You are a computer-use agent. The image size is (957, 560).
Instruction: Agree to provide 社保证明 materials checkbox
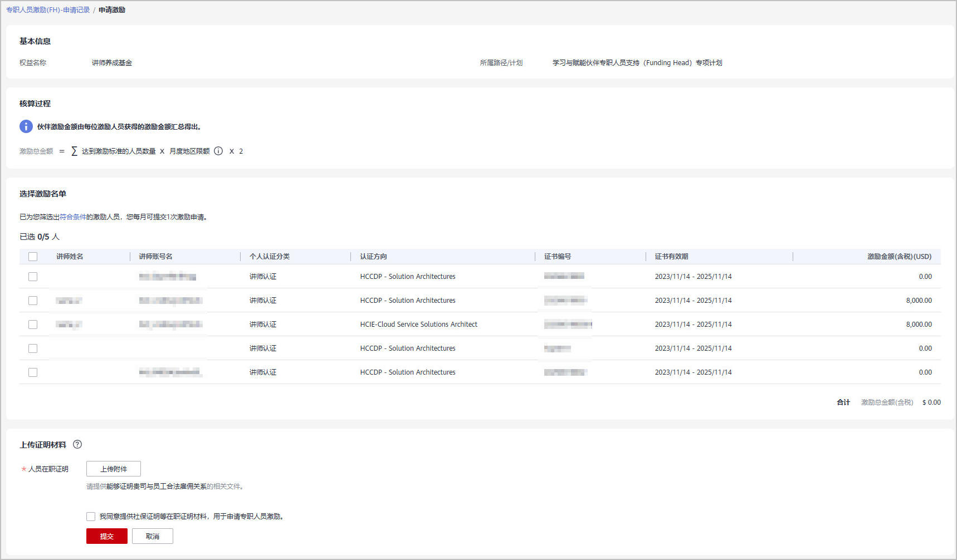[91, 517]
